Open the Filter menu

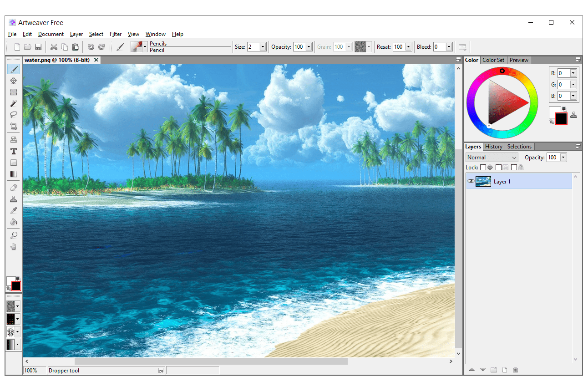pyautogui.click(x=116, y=34)
